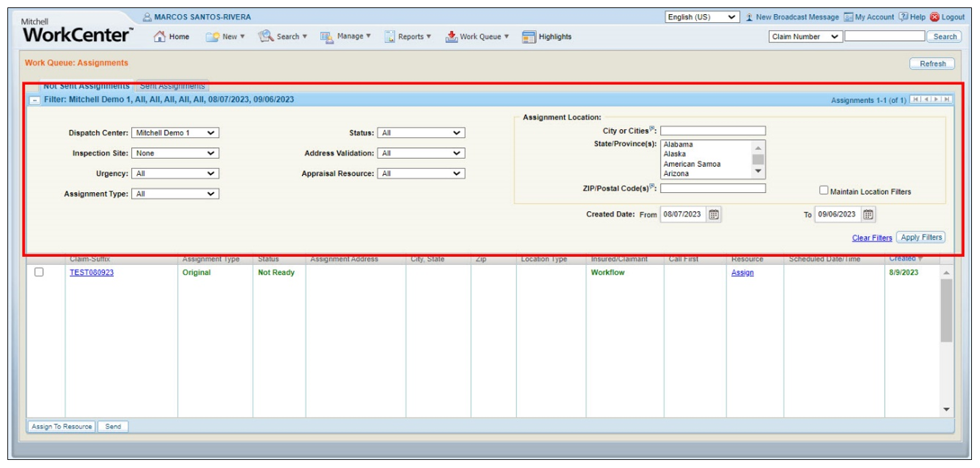The height and width of the screenshot is (468, 980).
Task: Open the Claim Number search type dropdown
Action: (805, 37)
